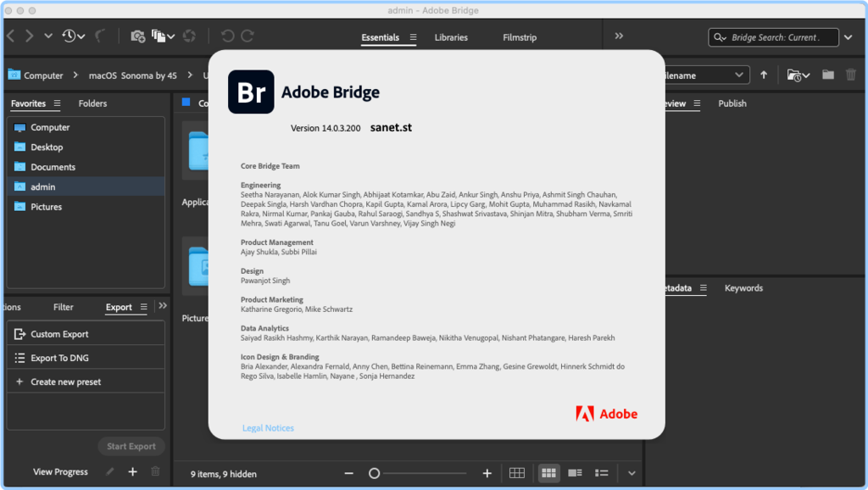Go back with the left arrow

(x=10, y=36)
